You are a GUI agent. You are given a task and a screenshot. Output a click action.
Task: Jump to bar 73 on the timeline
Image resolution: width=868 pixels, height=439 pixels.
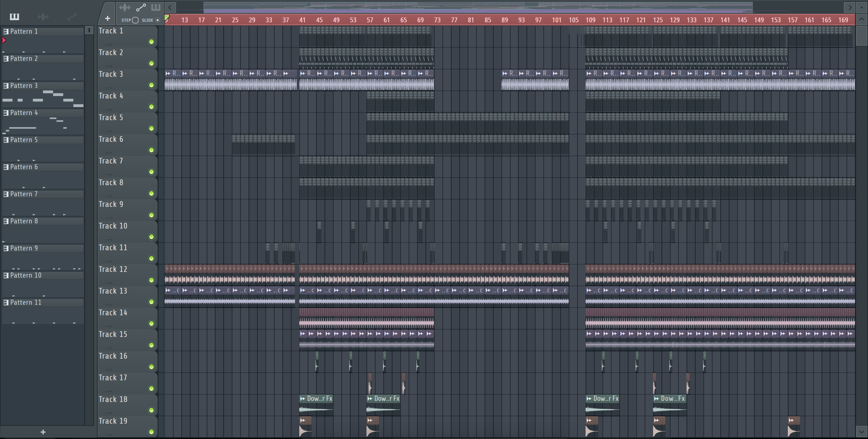point(437,20)
